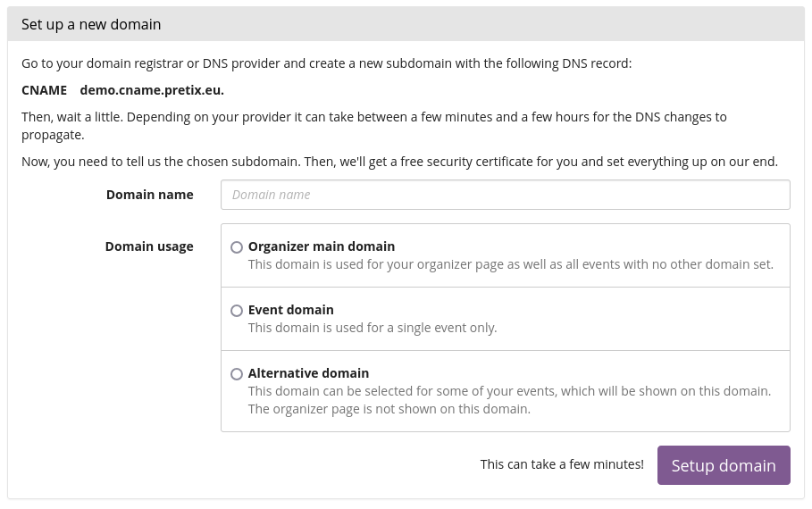Click the "Go to your domain registrar" instruction

326,63
